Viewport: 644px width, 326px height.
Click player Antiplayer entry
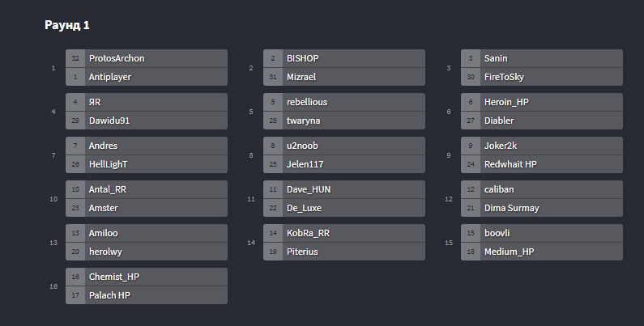click(146, 77)
